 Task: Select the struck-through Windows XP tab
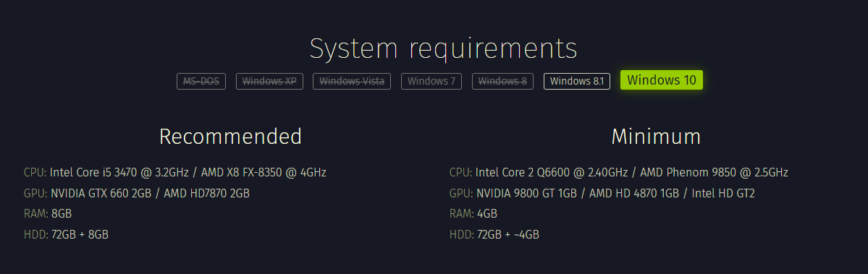(x=269, y=81)
